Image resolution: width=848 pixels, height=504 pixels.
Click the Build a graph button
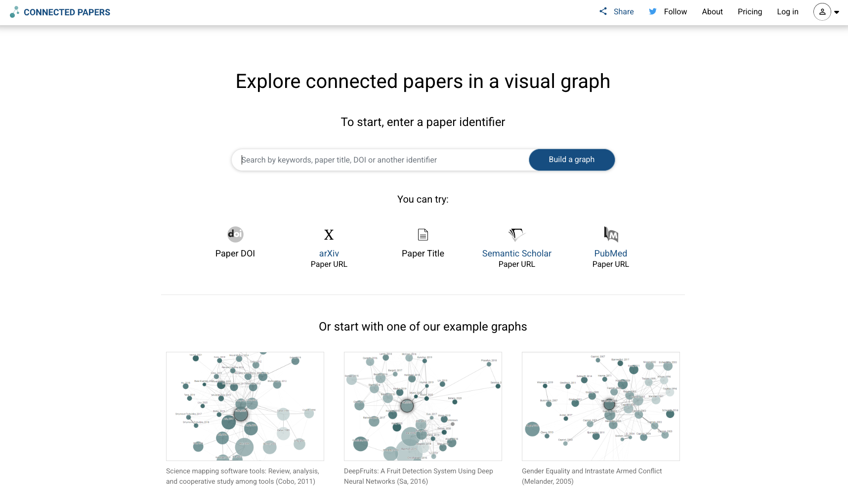coord(571,160)
